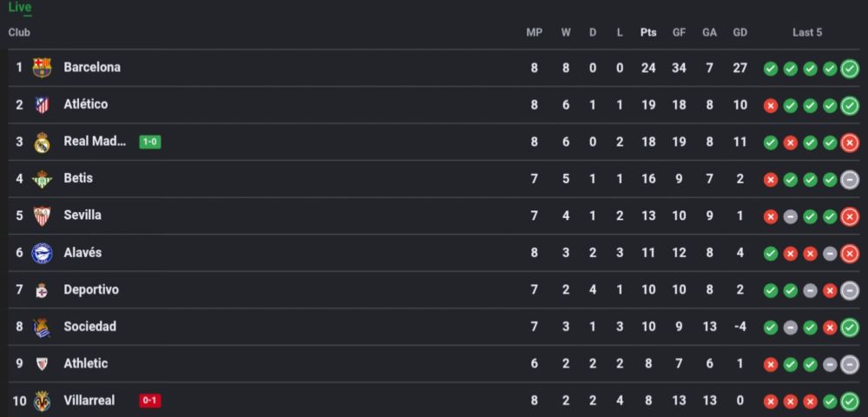Click the Deportivo club crest

click(42, 290)
